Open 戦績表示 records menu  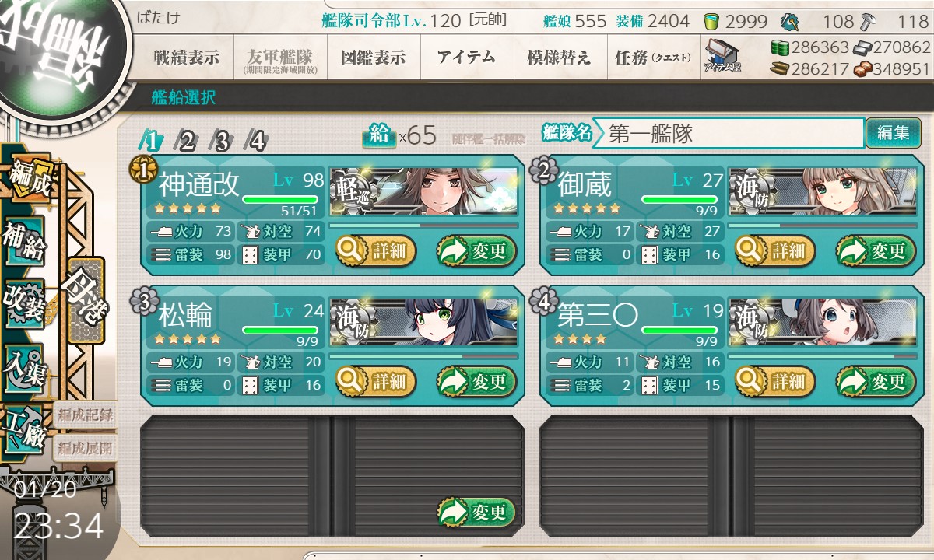(x=187, y=58)
